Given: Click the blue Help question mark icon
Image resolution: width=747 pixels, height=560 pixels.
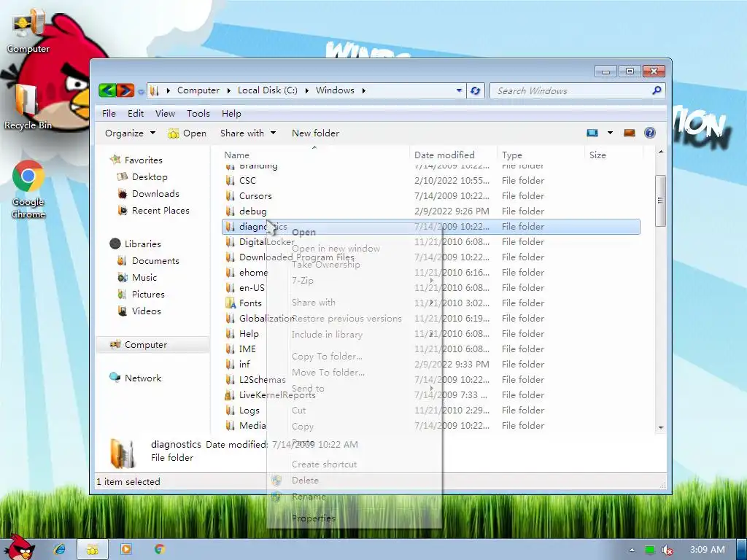Looking at the screenshot, I should [x=650, y=133].
